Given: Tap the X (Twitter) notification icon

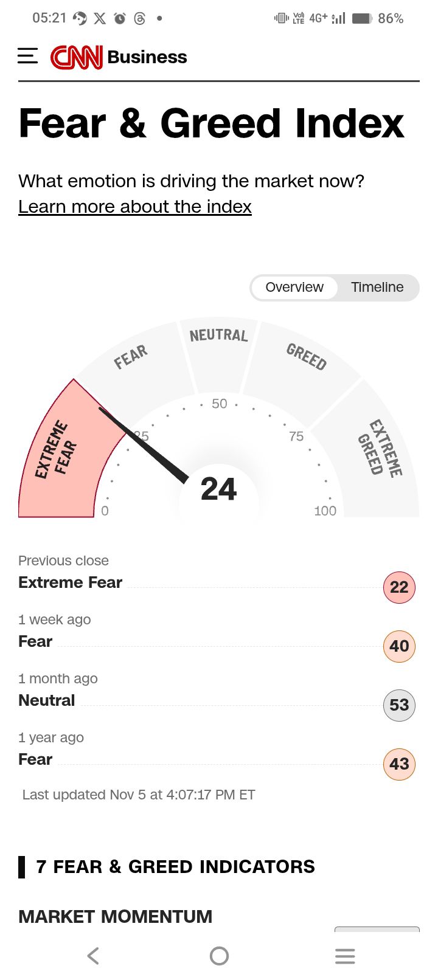Looking at the screenshot, I should pos(100,18).
